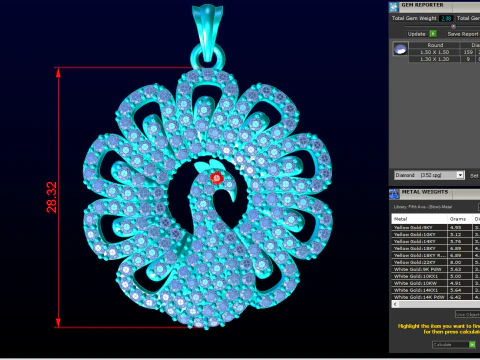Select the White Gold 10KW row
Image resolution: width=480 pixels, height=360 pixels.
[x=436, y=283]
